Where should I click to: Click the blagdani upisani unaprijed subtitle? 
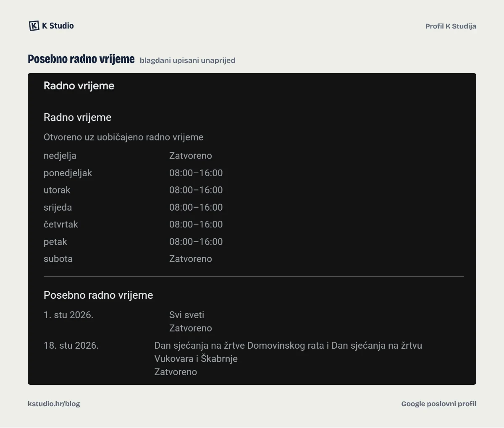(187, 60)
